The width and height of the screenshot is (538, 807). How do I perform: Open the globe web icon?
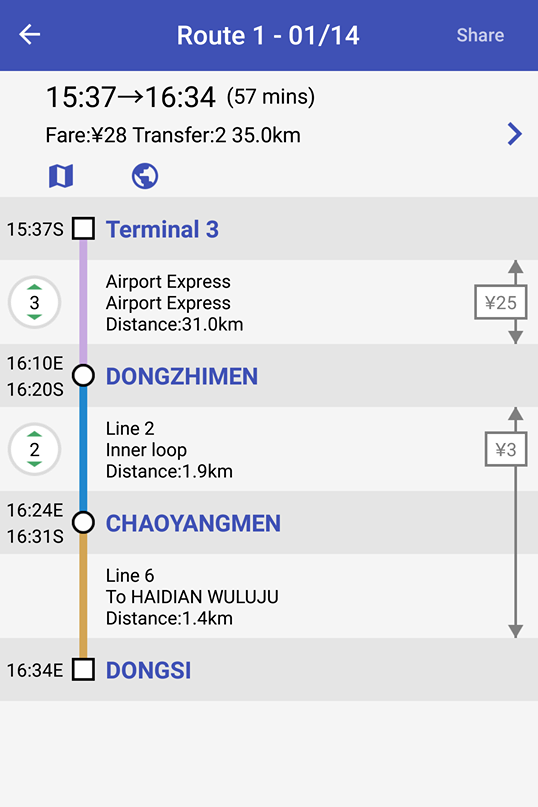tap(145, 176)
